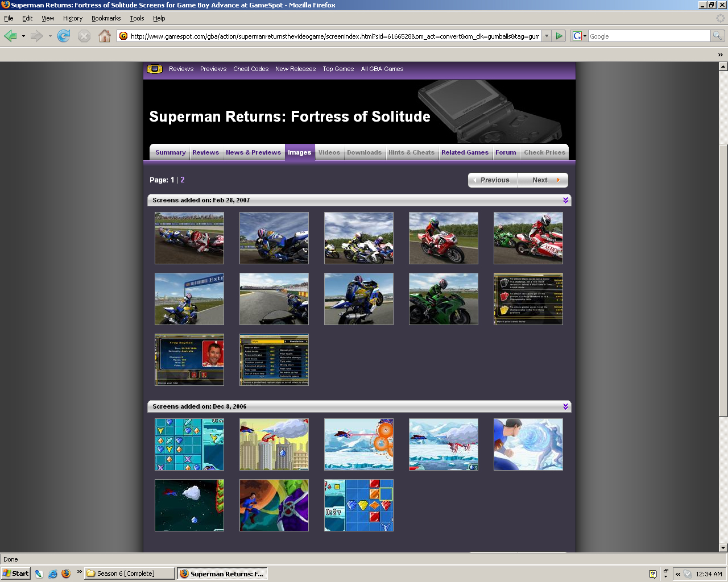Click the first quick launch icon beside Start
The width and height of the screenshot is (728, 582).
pyautogui.click(x=39, y=574)
